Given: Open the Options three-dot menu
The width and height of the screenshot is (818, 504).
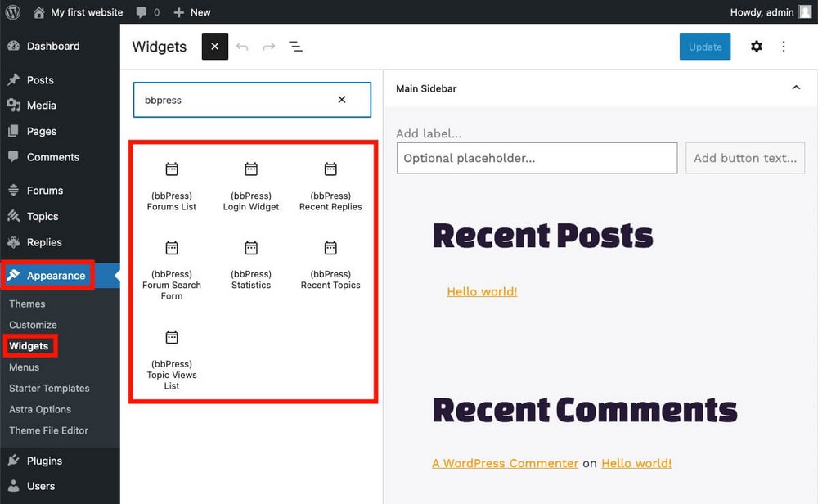Looking at the screenshot, I should [x=784, y=47].
